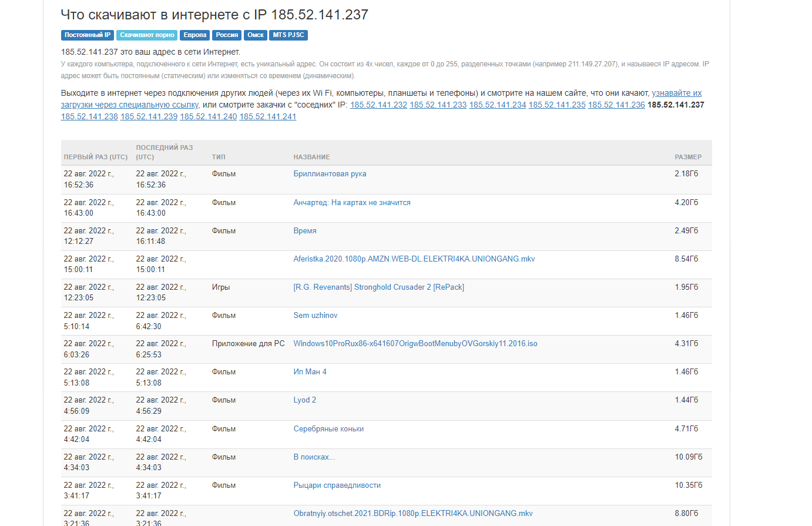Screen dimensions: 812x526
Task: Open the 'узнавайте их загрузки через специальную ссылку' link
Action: (676, 93)
